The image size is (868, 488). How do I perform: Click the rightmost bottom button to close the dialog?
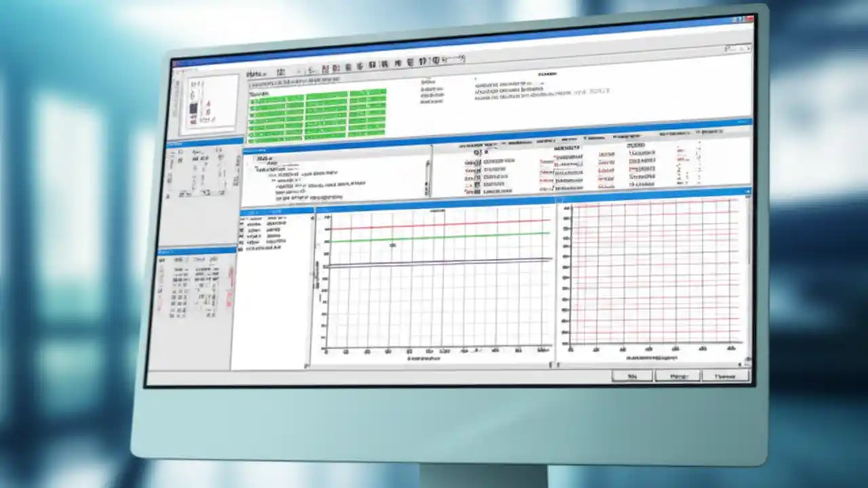click(725, 375)
